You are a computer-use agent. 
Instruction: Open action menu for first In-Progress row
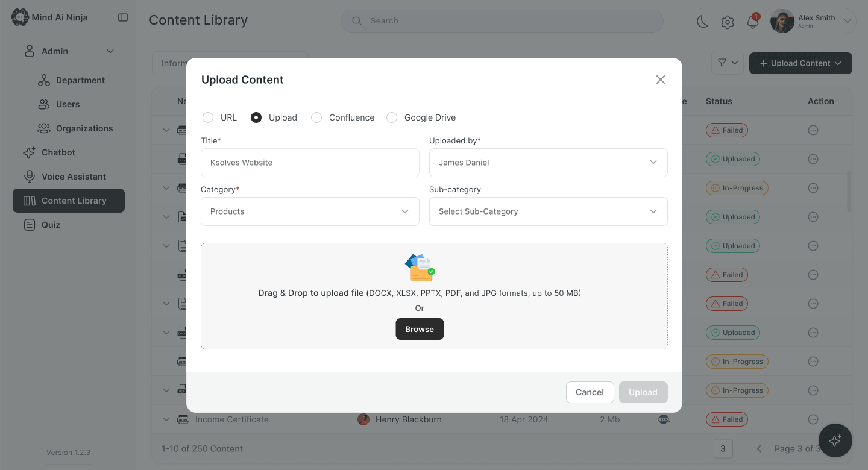point(813,188)
